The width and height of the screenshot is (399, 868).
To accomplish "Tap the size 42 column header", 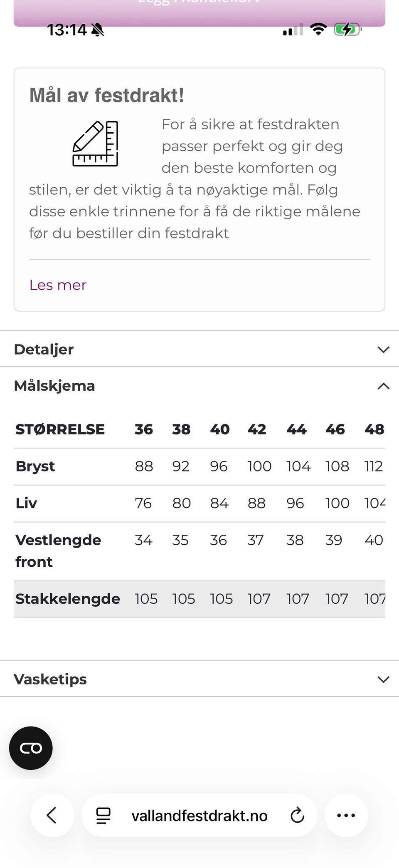I will pyautogui.click(x=257, y=429).
